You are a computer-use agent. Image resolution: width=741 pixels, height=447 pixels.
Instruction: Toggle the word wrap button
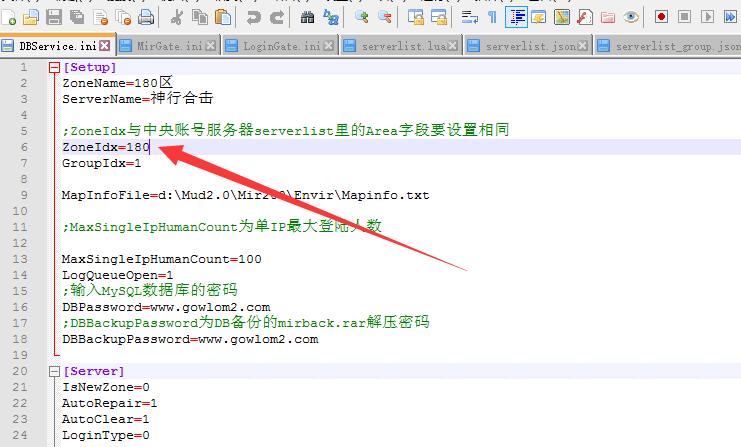tap(470, 17)
